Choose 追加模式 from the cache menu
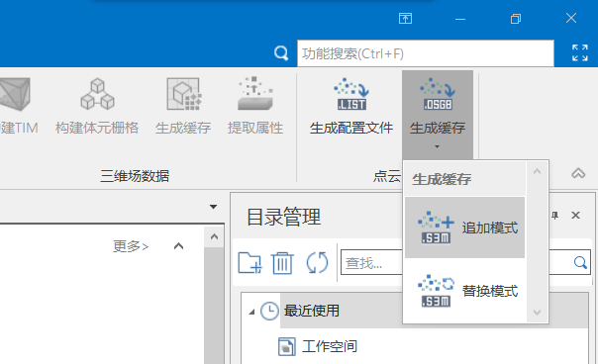 coord(465,227)
